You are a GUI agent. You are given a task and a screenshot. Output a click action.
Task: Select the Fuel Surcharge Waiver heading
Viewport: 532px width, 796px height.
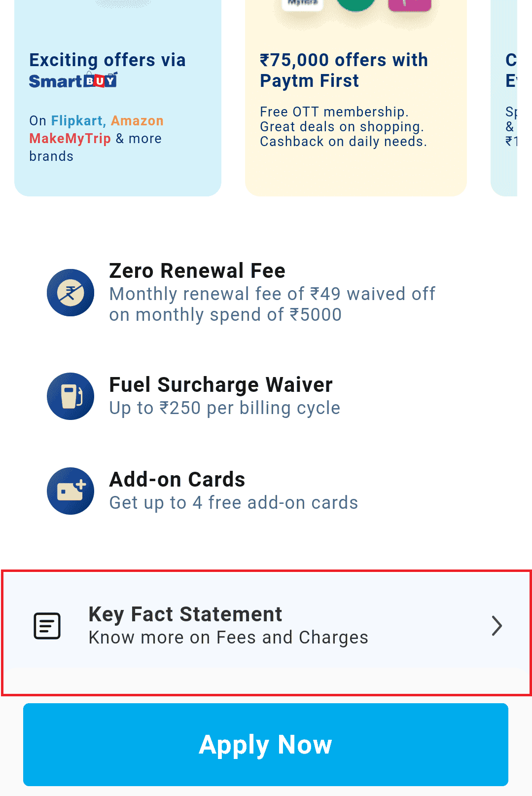click(x=221, y=385)
